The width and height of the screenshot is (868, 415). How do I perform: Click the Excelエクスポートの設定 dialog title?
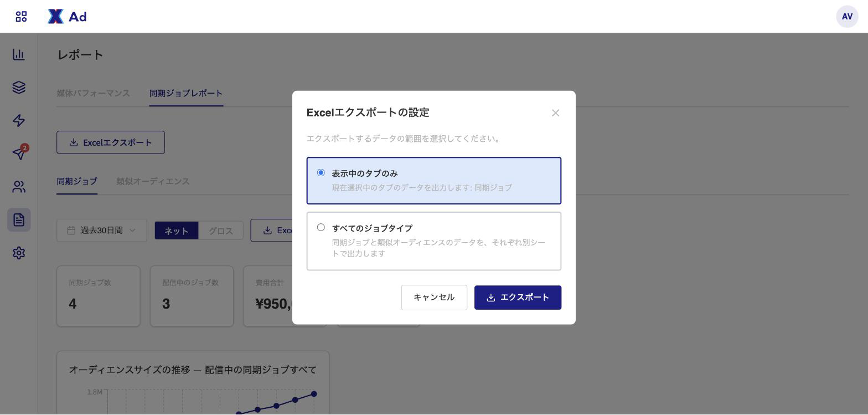click(368, 112)
